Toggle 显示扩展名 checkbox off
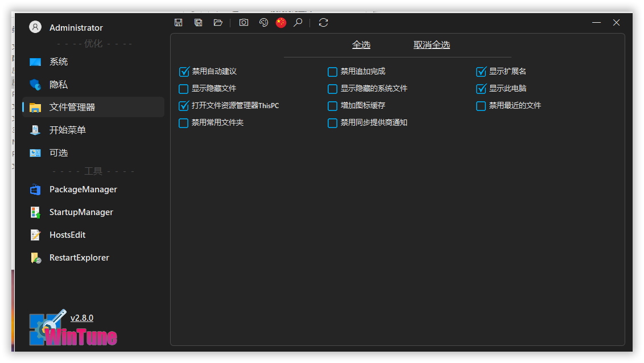The height and width of the screenshot is (363, 644). [x=481, y=72]
